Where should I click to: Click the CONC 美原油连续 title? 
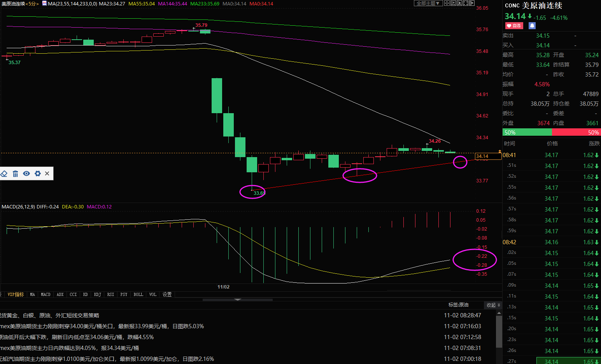coord(533,5)
